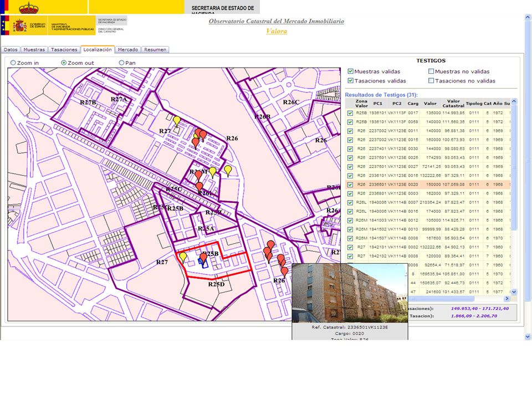Click PC2 column header

click(x=397, y=104)
